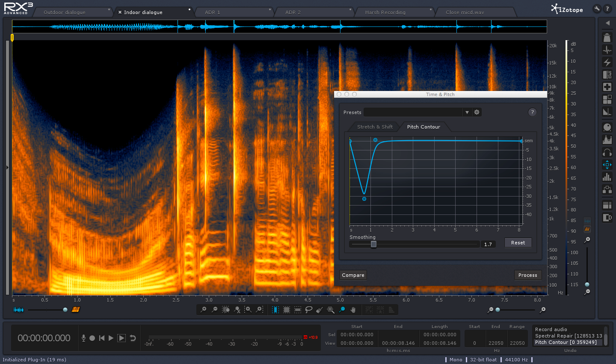Click the Process button
Screen dimensions: 616x364
point(527,275)
